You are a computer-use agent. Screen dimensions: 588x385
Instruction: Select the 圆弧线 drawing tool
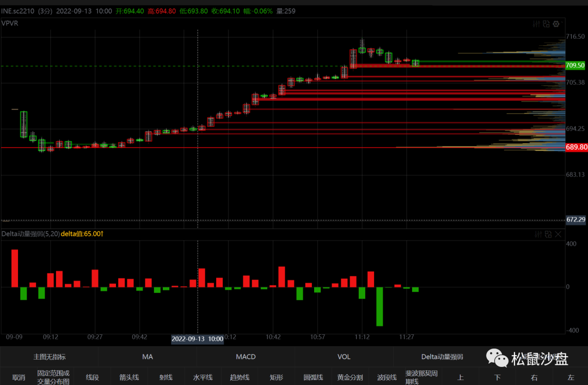pyautogui.click(x=313, y=377)
